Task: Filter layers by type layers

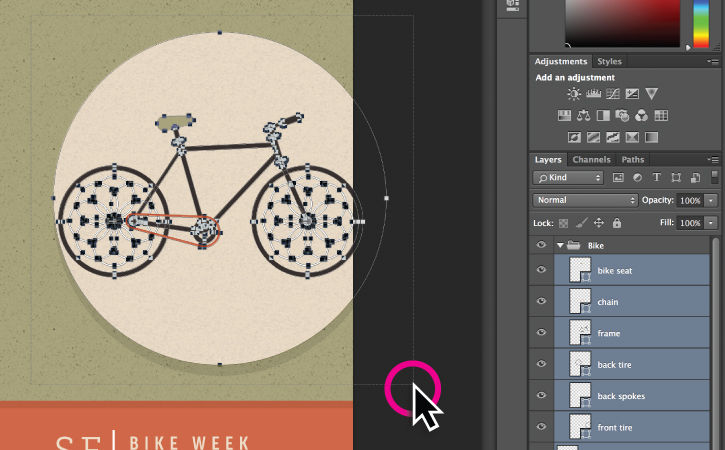Action: click(656, 178)
